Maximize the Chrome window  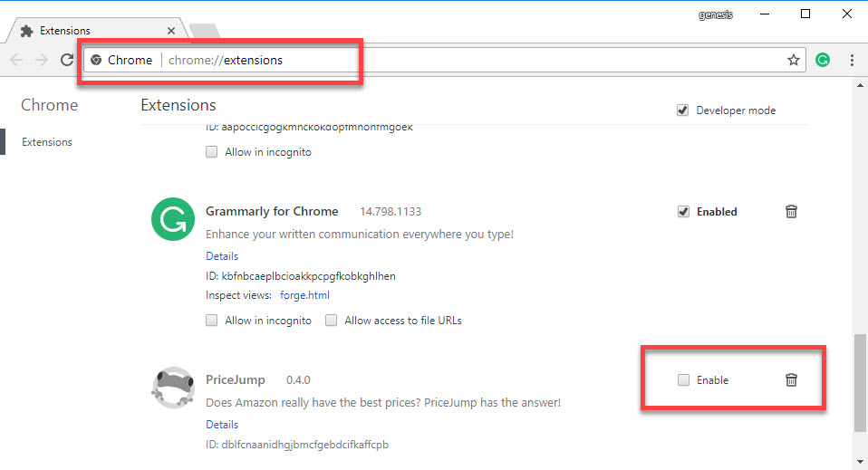(x=805, y=14)
